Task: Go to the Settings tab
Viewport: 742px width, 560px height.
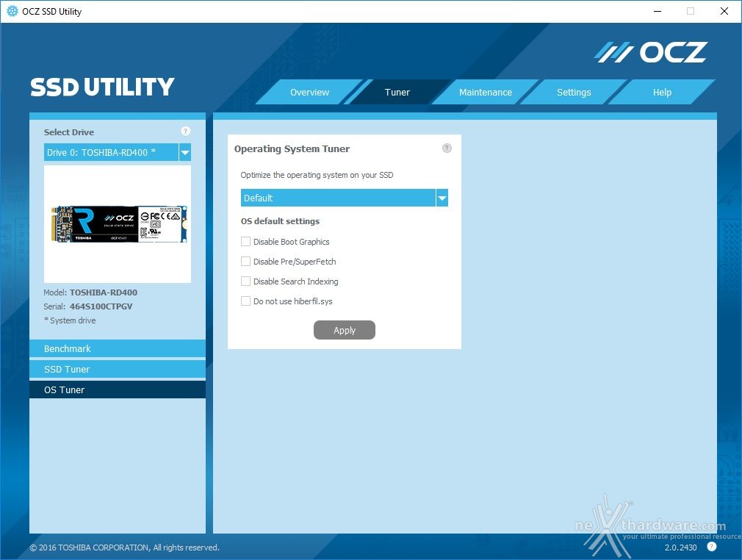Action: (x=574, y=93)
